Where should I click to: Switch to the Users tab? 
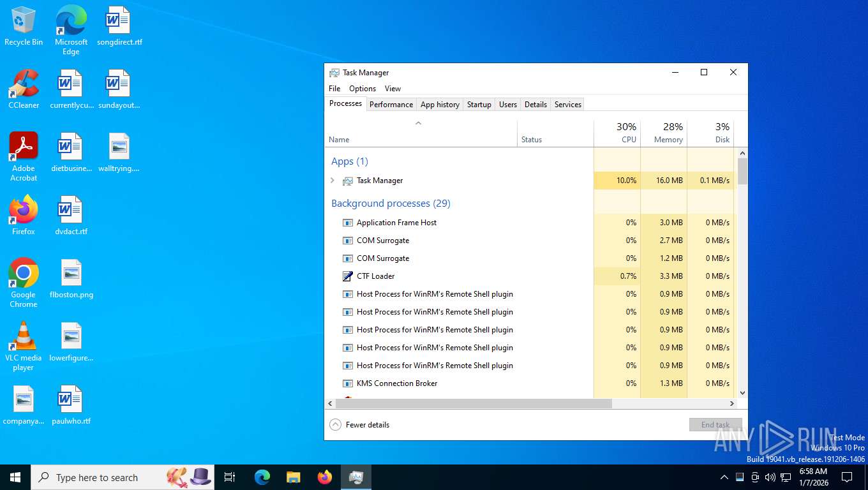[508, 105]
